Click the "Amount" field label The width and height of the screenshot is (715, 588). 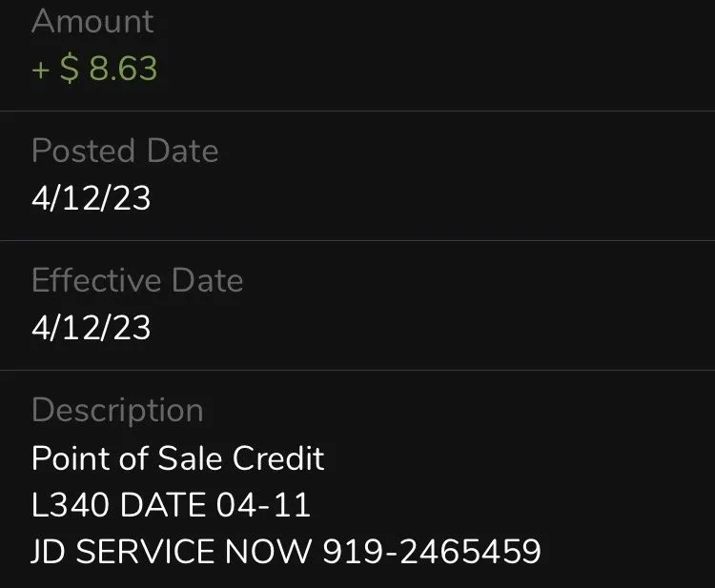coord(92,21)
